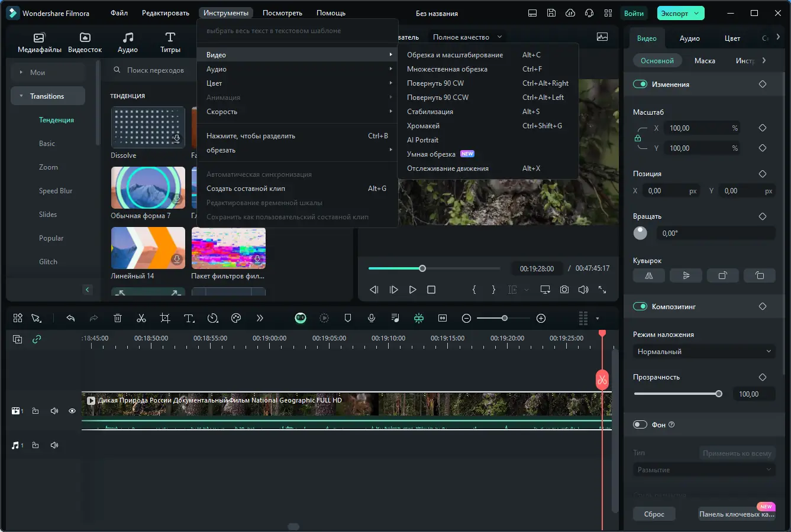791x532 pixels.
Task: Click the delete trash icon in timeline toolbar
Action: pyautogui.click(x=118, y=319)
